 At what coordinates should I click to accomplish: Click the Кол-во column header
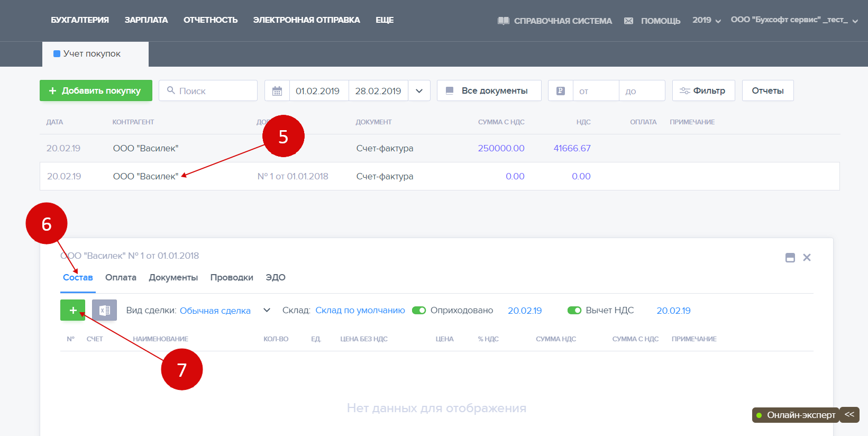click(276, 339)
